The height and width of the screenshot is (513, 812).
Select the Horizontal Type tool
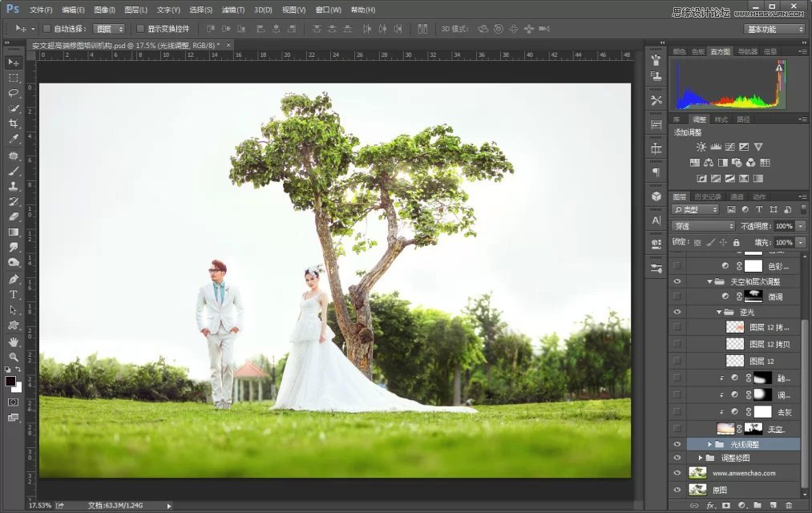coord(12,294)
